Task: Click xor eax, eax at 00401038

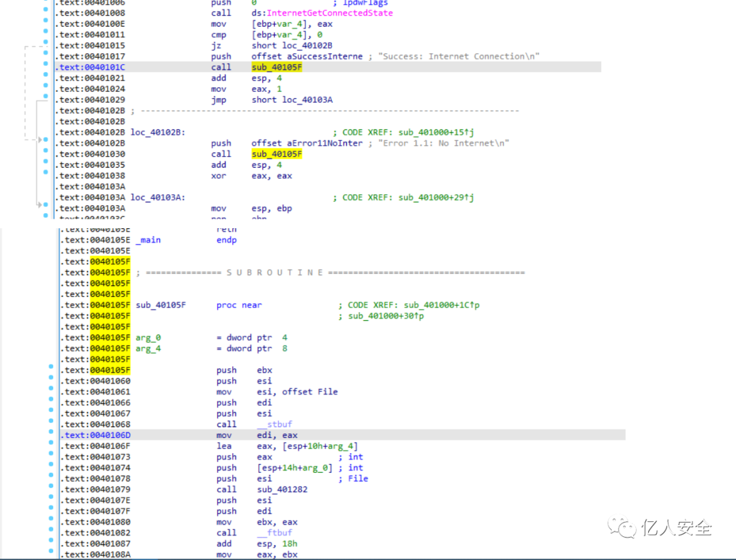Action: (251, 176)
